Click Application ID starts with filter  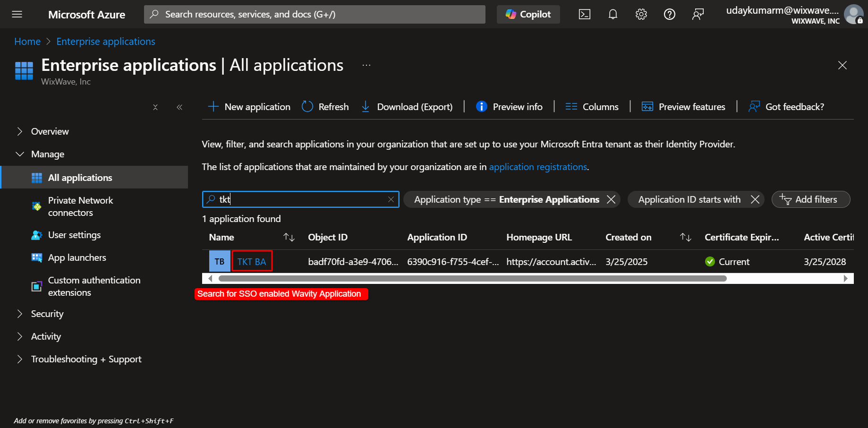click(689, 199)
